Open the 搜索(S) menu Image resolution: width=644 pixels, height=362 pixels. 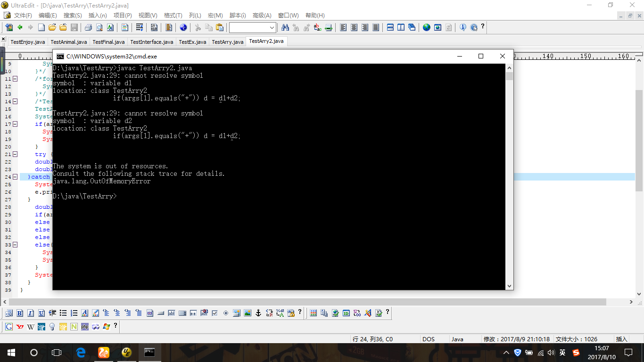coord(73,16)
